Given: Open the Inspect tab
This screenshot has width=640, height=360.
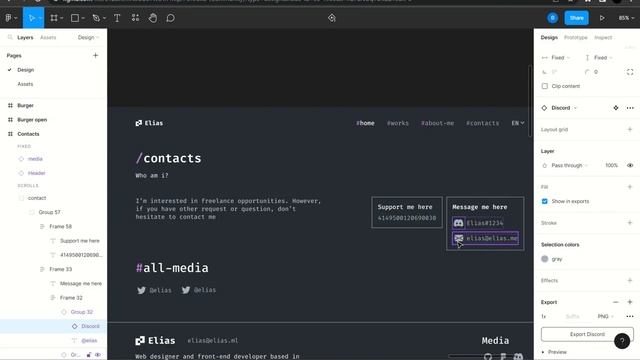Looking at the screenshot, I should click(603, 37).
